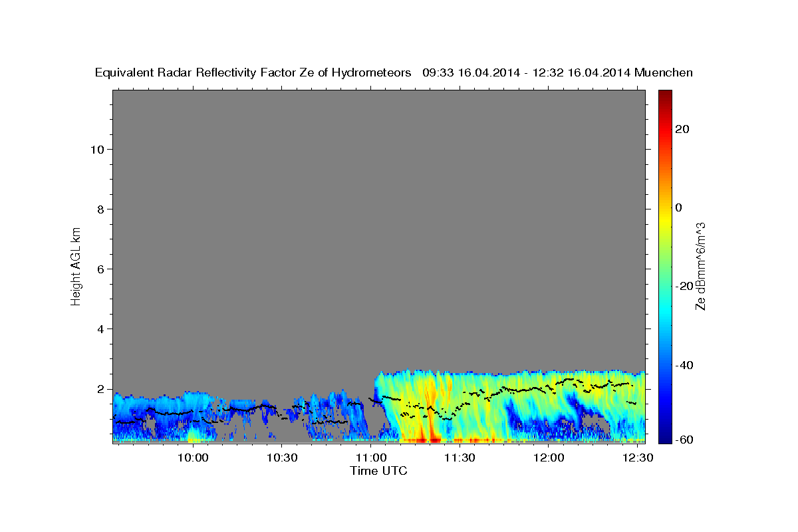
Task: Click the colorbar label '-40'
Action: [x=684, y=364]
